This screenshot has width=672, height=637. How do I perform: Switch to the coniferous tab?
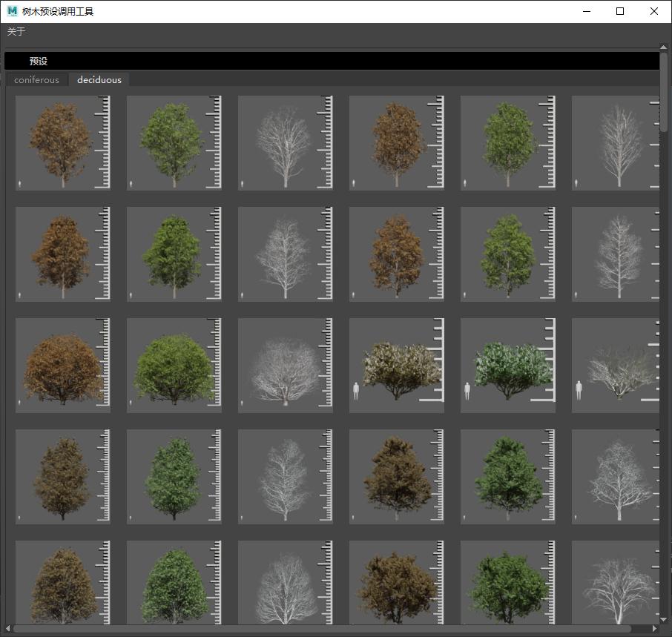click(36, 80)
